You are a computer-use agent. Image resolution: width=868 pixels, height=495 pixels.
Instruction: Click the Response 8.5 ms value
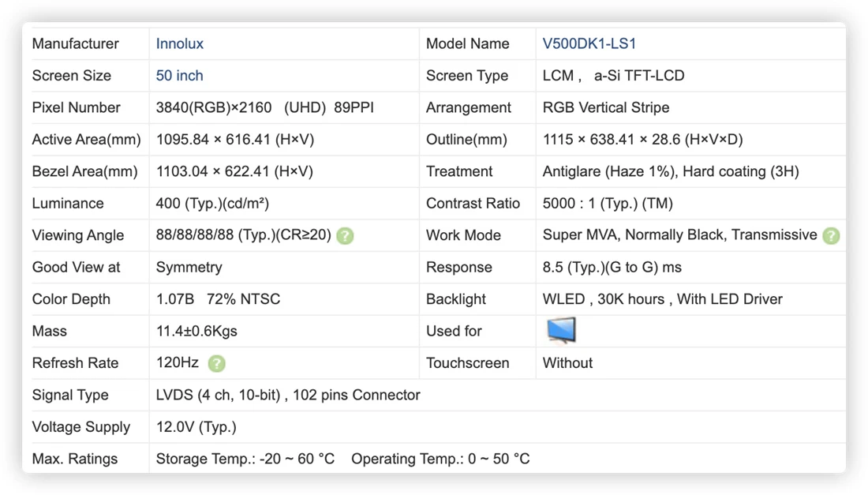click(x=612, y=268)
